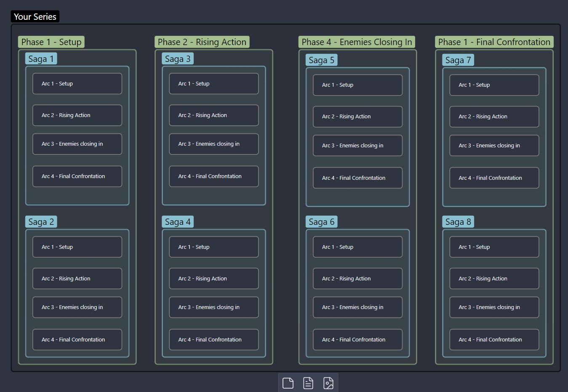Viewport: 568px width, 392px height.
Task: Choose Saga 3's Arc 4 - Final Confrontation card
Action: coord(214,176)
